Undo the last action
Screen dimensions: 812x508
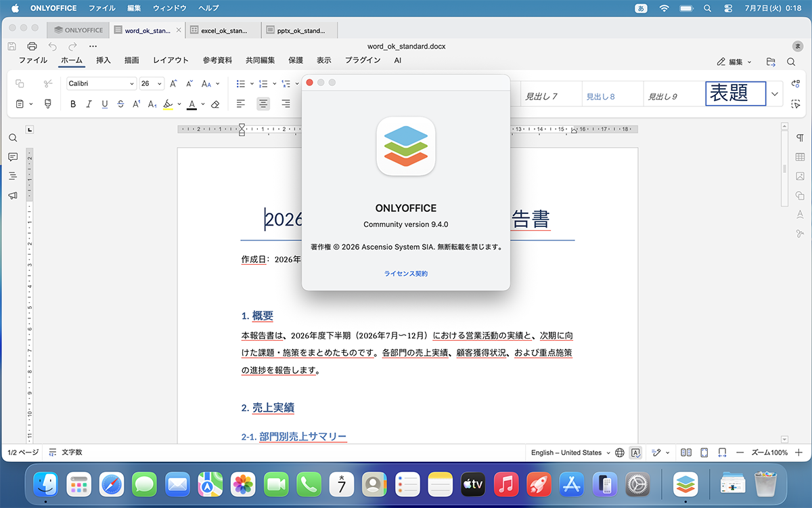click(x=53, y=46)
